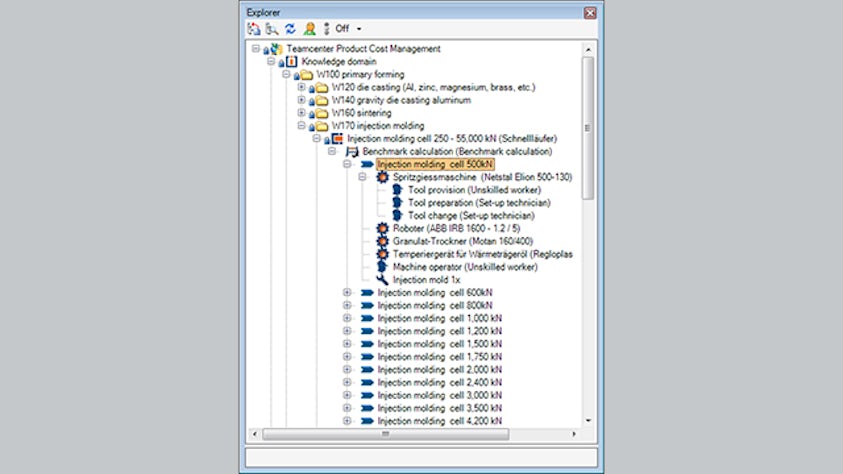Collapse the Spritzgiessmaschine node
Viewport: 843px width, 474px height.
(362, 177)
